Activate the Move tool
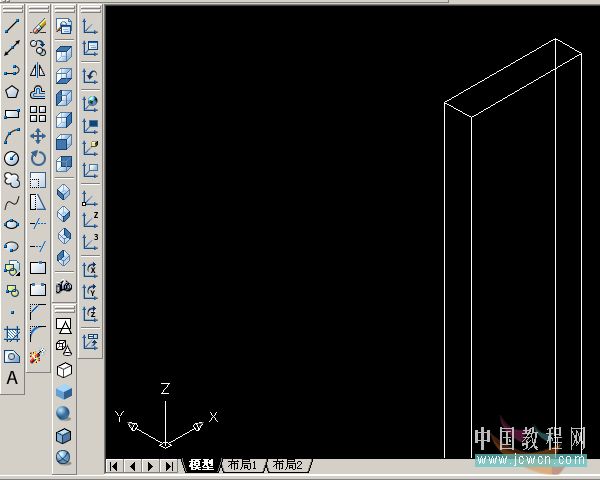The height and width of the screenshot is (480, 600). [38, 136]
